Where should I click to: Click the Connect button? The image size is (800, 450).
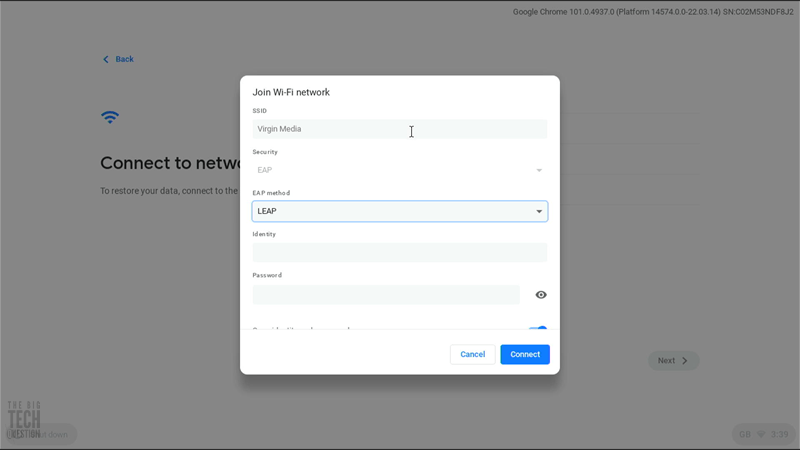tap(524, 355)
